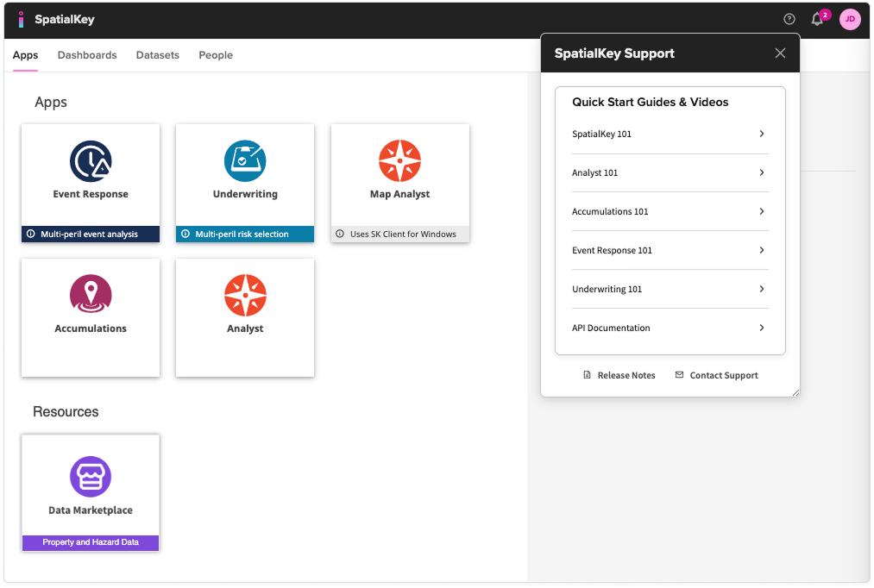Expand the Analyst 101 guide chevron
This screenshot has width=874, height=588.
pos(761,173)
